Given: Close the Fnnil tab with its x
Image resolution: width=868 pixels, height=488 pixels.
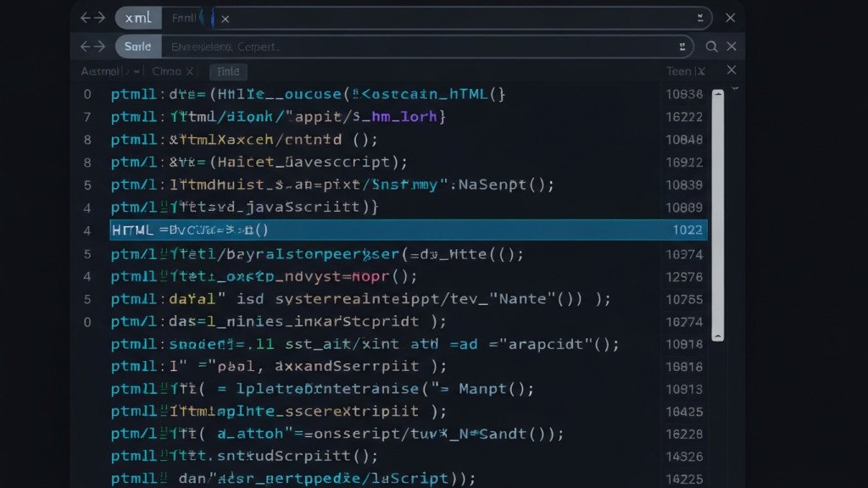Looking at the screenshot, I should pyautogui.click(x=225, y=19).
